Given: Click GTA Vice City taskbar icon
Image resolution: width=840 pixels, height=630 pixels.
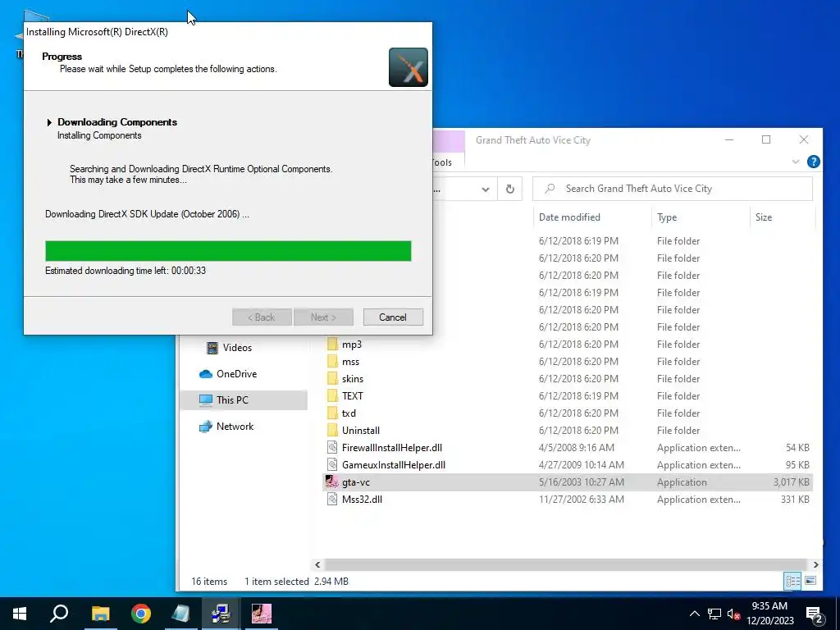Looking at the screenshot, I should coord(262,614).
